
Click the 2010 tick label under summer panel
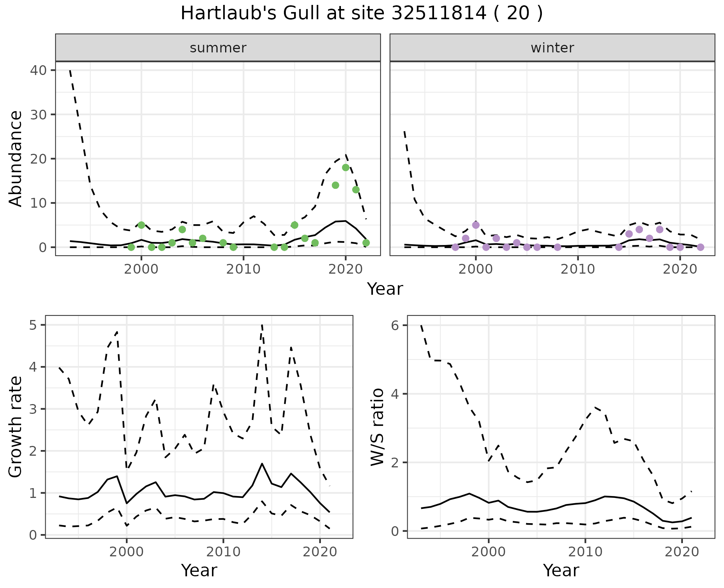click(x=244, y=269)
